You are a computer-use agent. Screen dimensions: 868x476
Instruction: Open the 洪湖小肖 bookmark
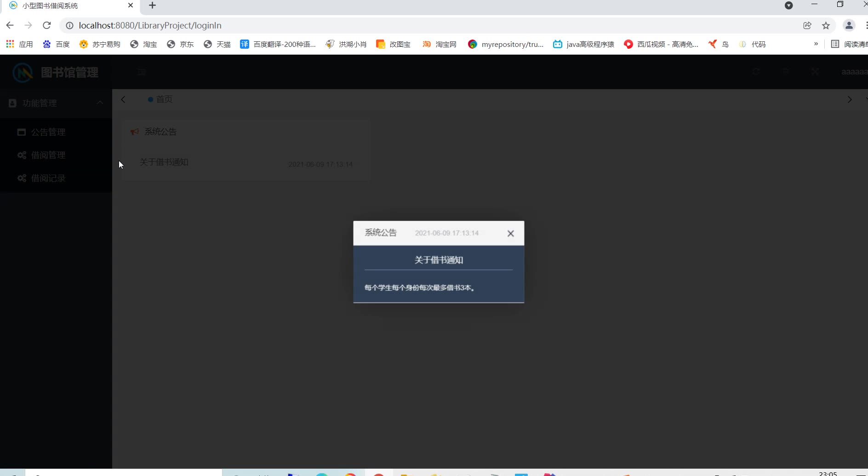(346, 44)
